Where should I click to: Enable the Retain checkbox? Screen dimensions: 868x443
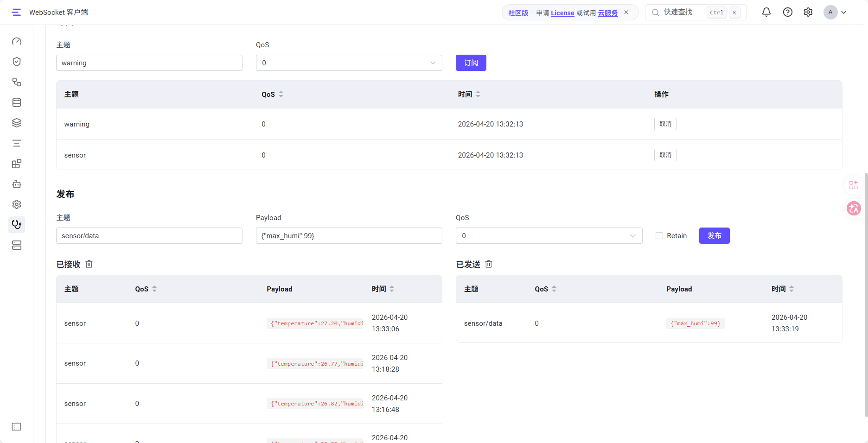click(659, 236)
